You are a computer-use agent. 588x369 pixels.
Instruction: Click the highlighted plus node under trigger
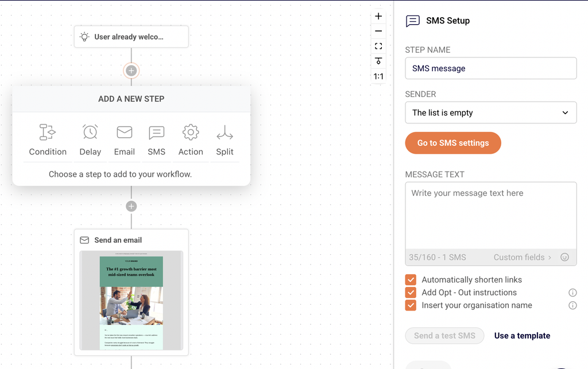click(x=131, y=71)
